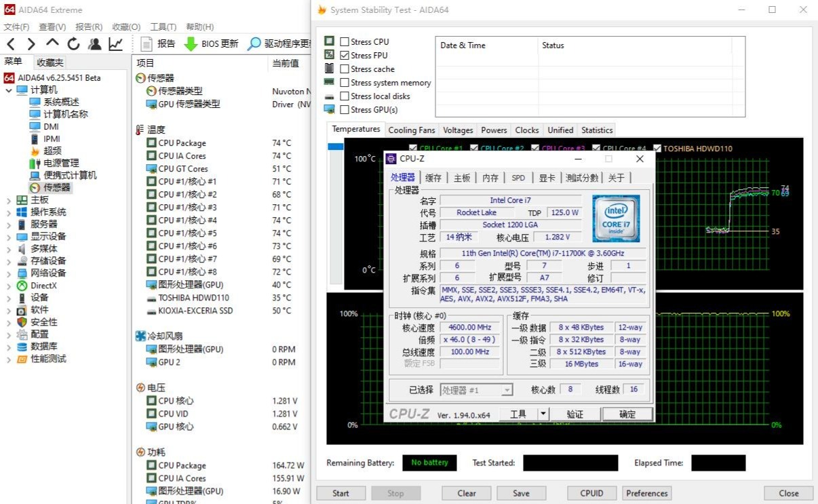Viewport: 818px width, 504px height.
Task: Open the 文件(F) menu
Action: [x=16, y=26]
